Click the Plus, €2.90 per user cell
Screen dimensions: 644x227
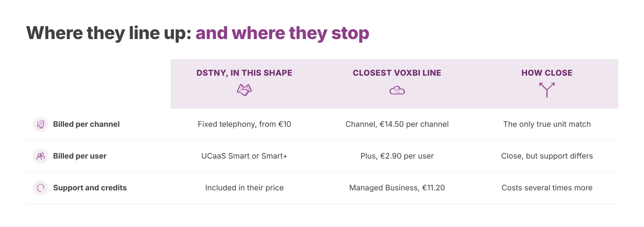[397, 156]
